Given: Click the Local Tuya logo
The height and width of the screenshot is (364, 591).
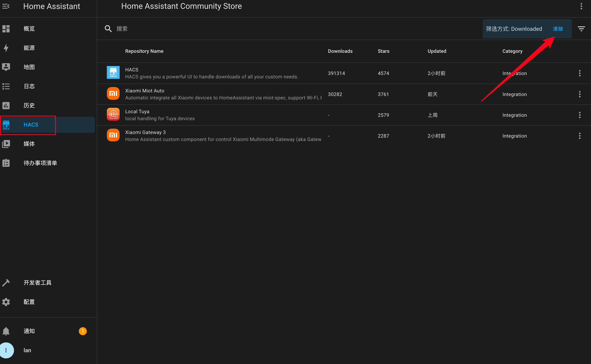Looking at the screenshot, I should tap(113, 114).
